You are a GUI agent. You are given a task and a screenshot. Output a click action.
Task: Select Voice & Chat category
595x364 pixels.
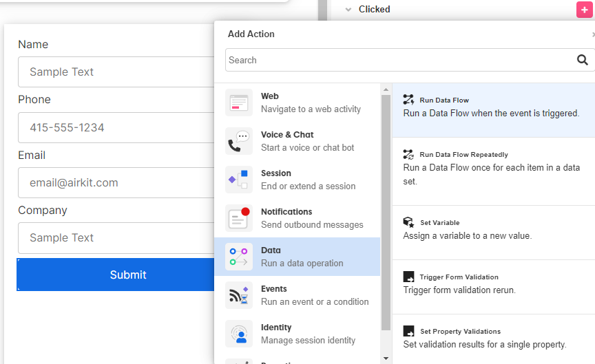click(297, 141)
